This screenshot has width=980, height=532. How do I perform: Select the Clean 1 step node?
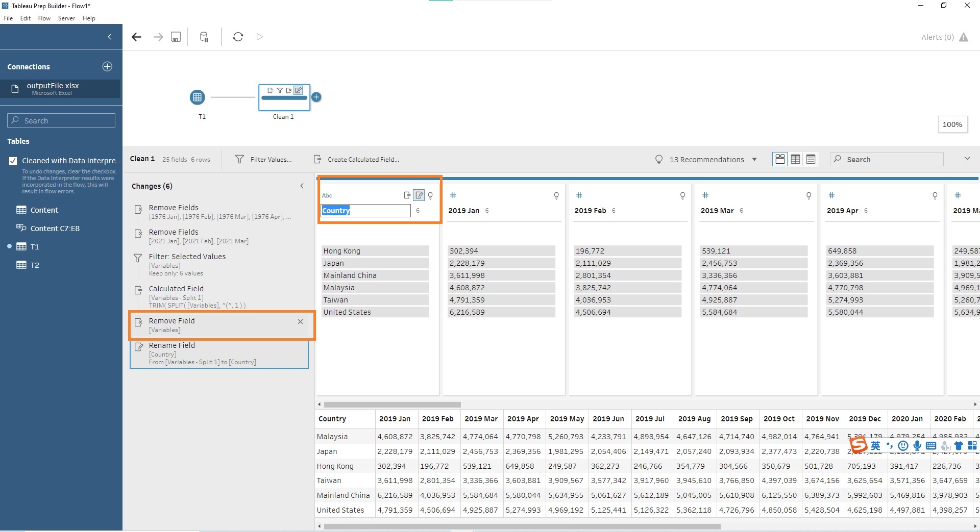[284, 97]
